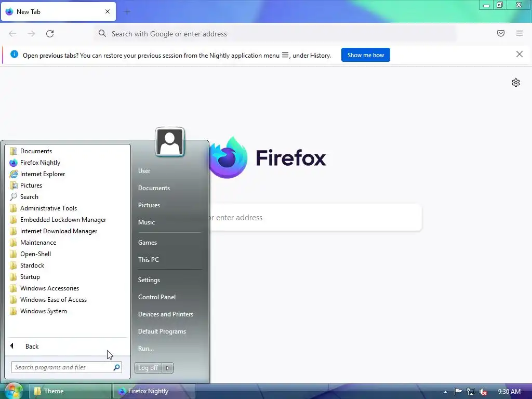Click the search box on new tab page
532x399 pixels.
coord(315,218)
